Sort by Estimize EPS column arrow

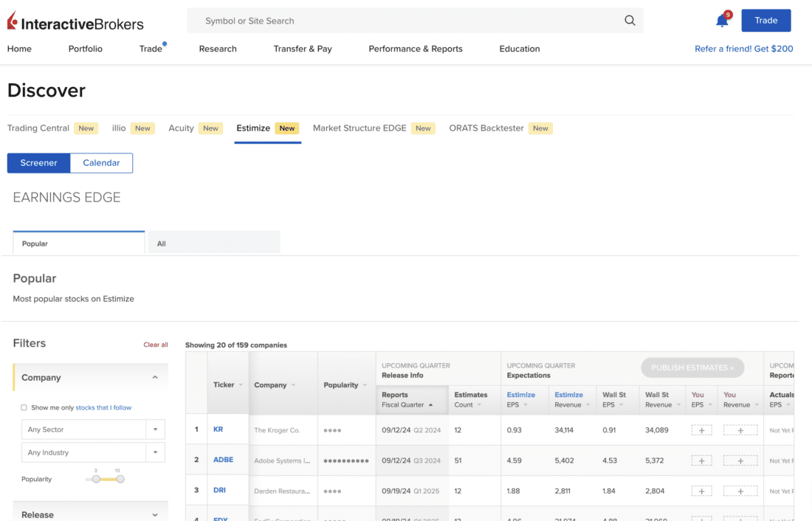click(526, 405)
